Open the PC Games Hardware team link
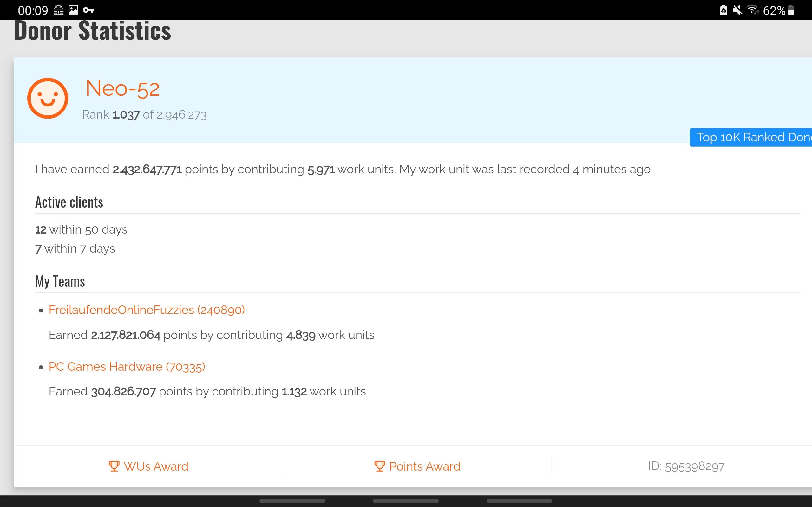 tap(127, 367)
